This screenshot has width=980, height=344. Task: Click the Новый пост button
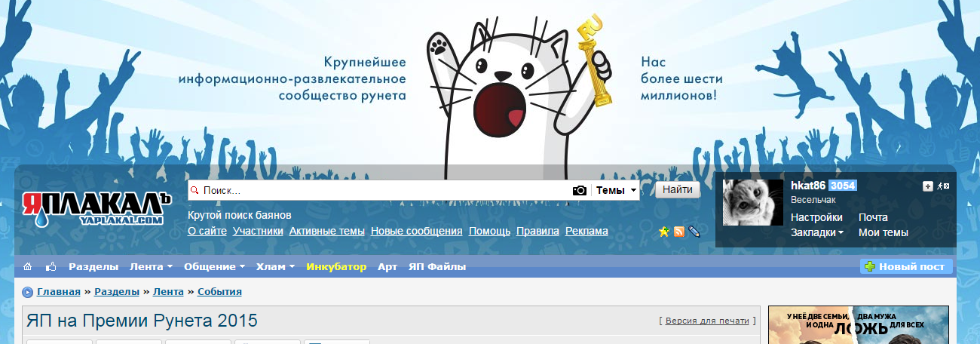point(907,266)
